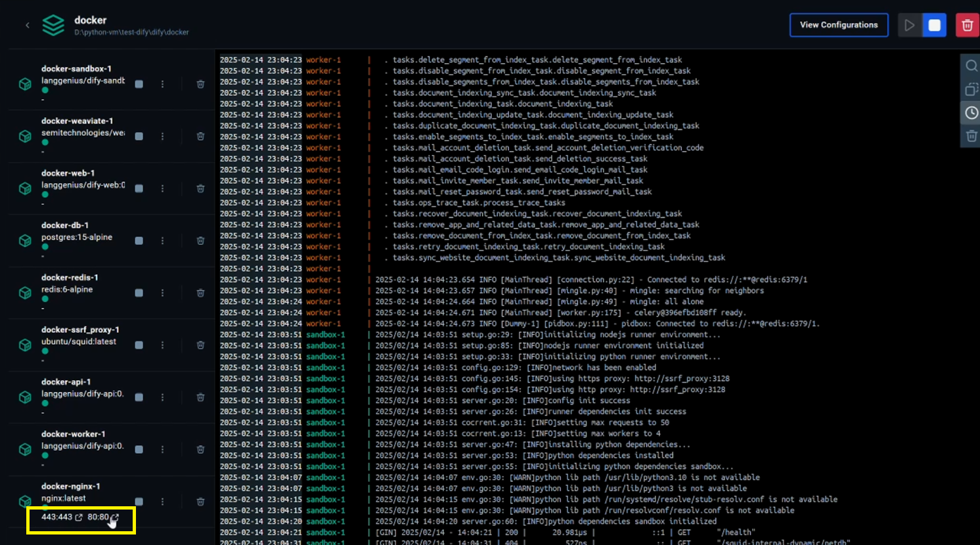Open more options for docker-db-1
The width and height of the screenshot is (980, 545).
[x=162, y=240]
